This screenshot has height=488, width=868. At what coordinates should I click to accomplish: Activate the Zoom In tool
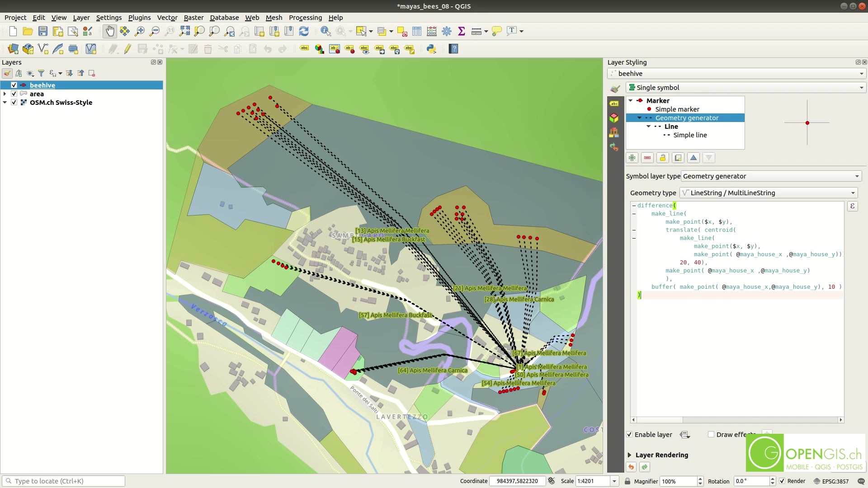tap(140, 31)
